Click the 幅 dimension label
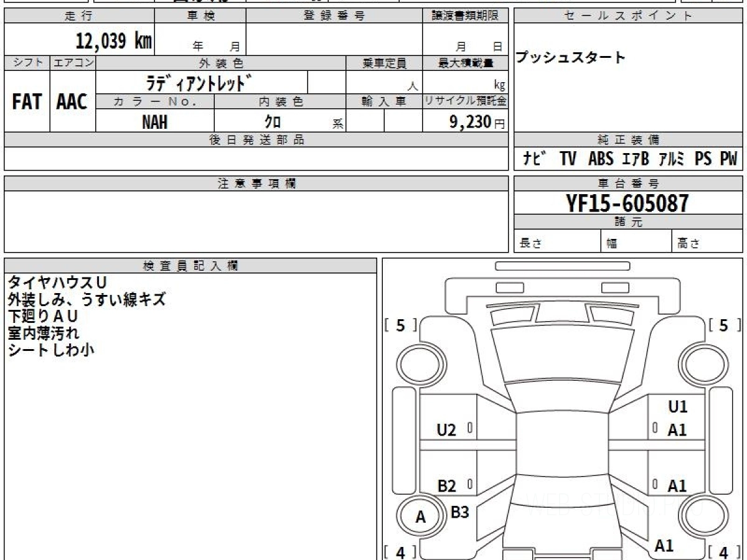747x560 pixels. point(612,244)
